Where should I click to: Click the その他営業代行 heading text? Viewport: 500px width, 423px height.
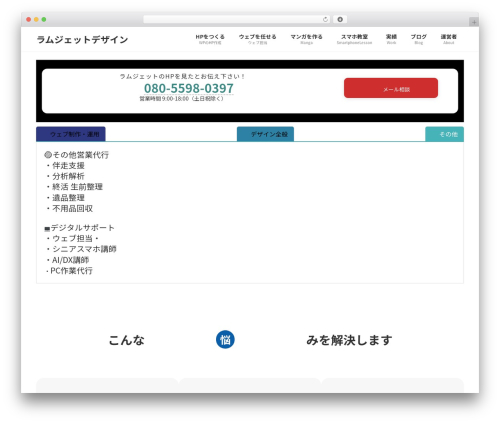77,155
